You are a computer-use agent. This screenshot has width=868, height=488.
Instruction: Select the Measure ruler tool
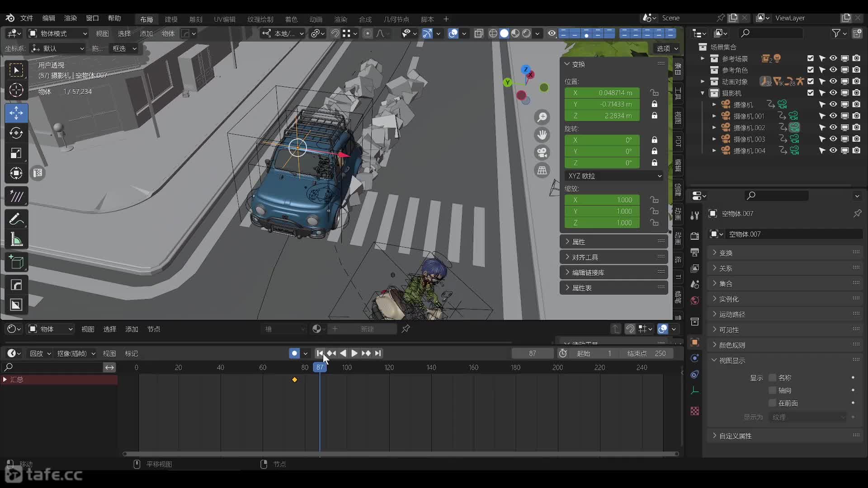click(x=16, y=239)
